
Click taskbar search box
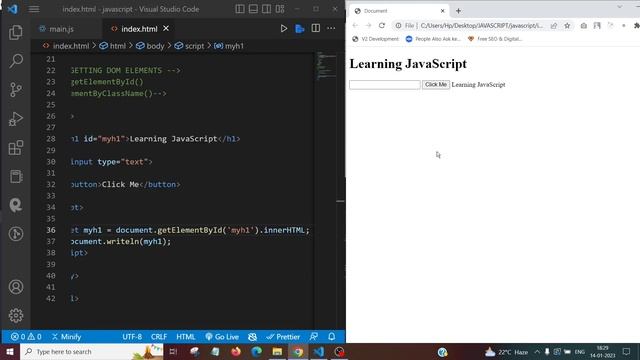tap(91, 352)
